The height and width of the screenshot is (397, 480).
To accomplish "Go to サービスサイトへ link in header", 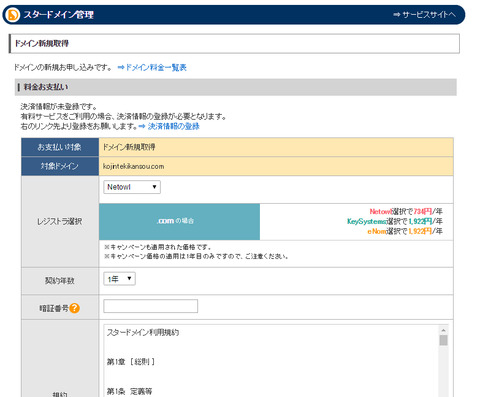I will click(x=424, y=15).
